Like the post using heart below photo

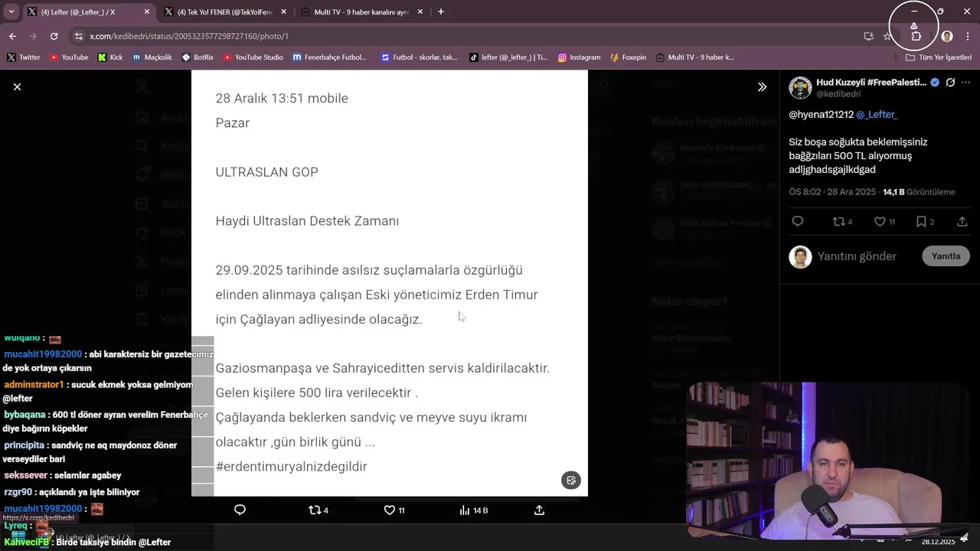point(394,510)
